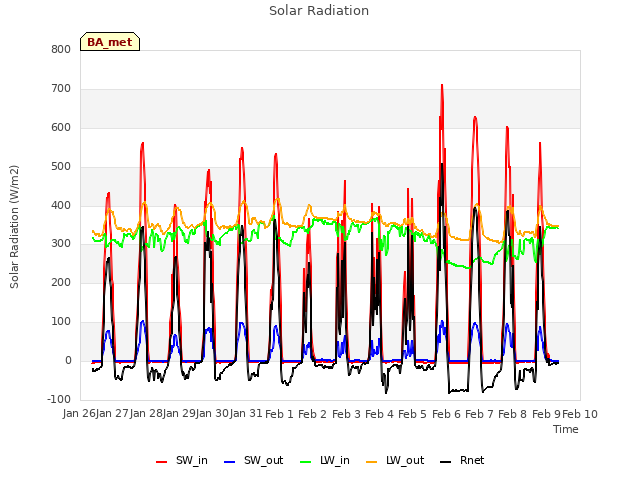Click the Time axis title
The image size is (640, 480).
pyautogui.click(x=566, y=429)
